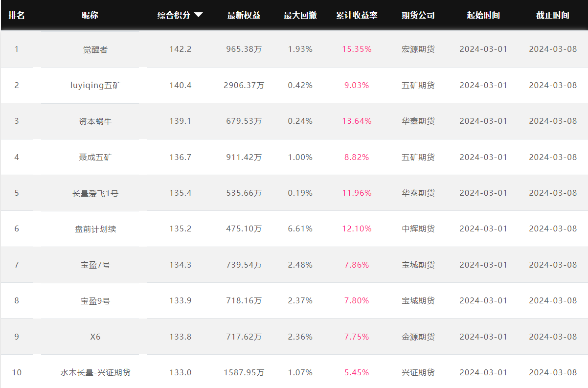This screenshot has height=388, width=588.
Task: Click the 最新权益 column header
Action: [x=244, y=15]
